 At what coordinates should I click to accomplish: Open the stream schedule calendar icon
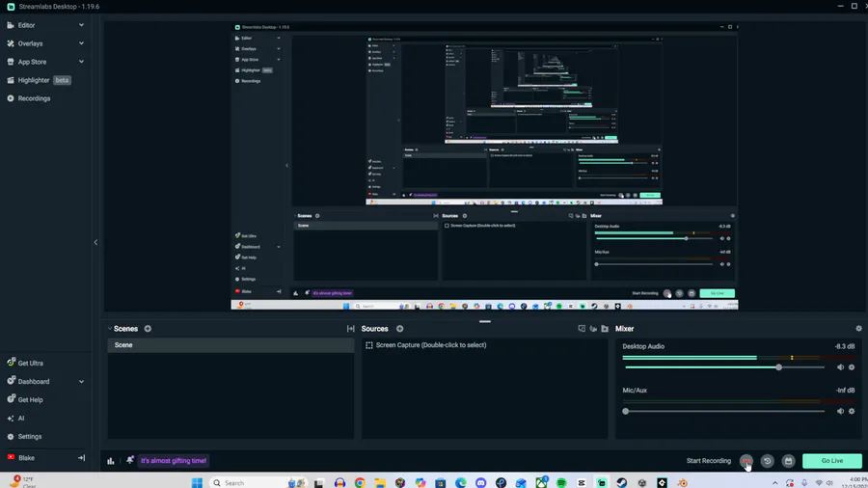point(788,460)
